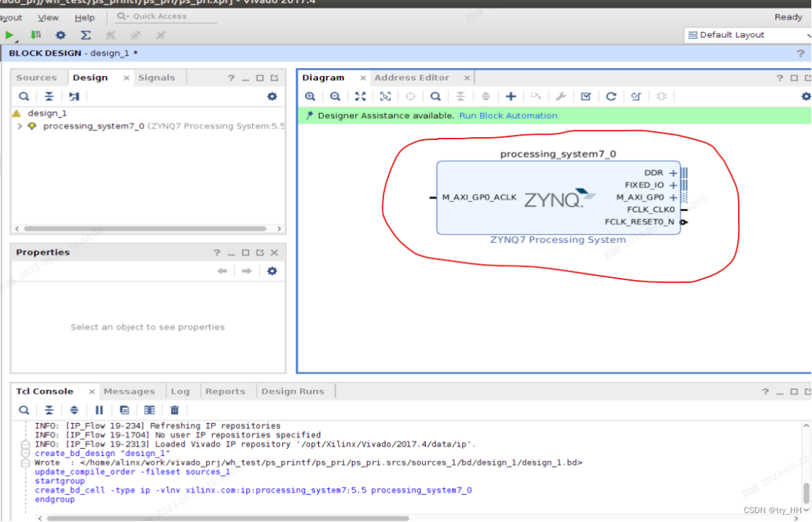Click the Sigma icon in main toolbar

86,35
